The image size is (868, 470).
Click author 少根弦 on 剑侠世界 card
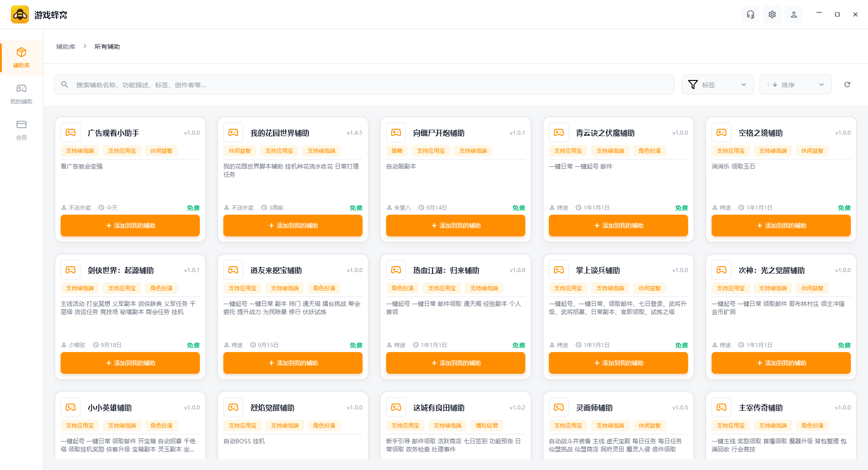point(77,345)
